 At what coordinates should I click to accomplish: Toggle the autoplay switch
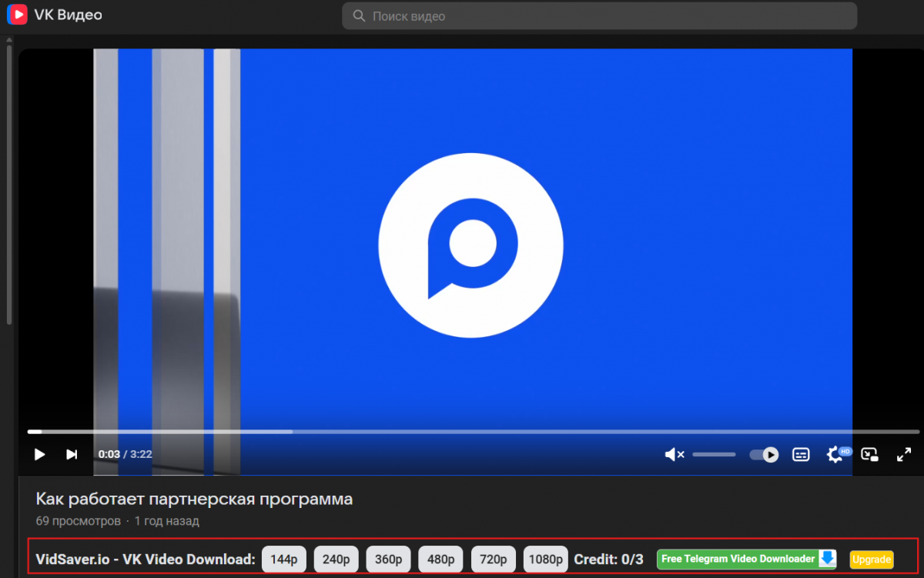click(x=764, y=455)
